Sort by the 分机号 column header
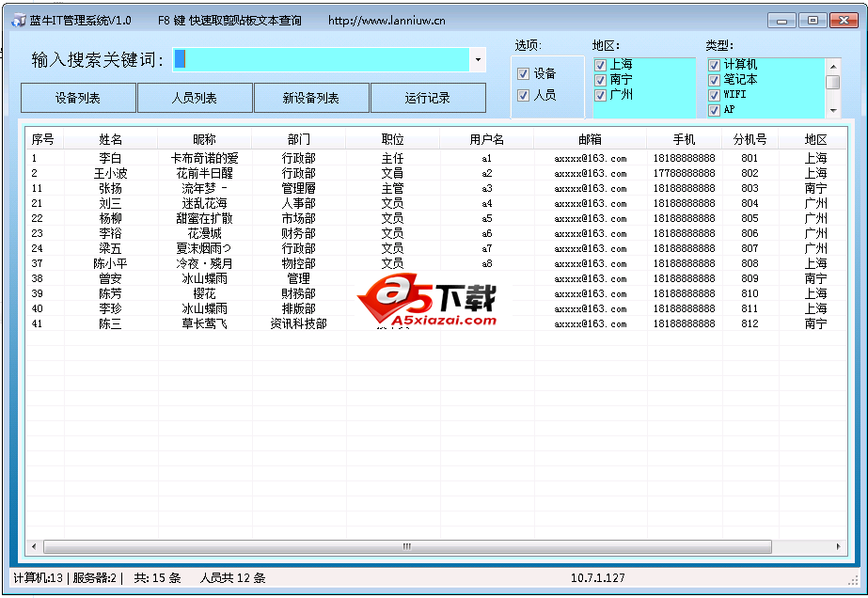This screenshot has width=868, height=598. point(750,139)
